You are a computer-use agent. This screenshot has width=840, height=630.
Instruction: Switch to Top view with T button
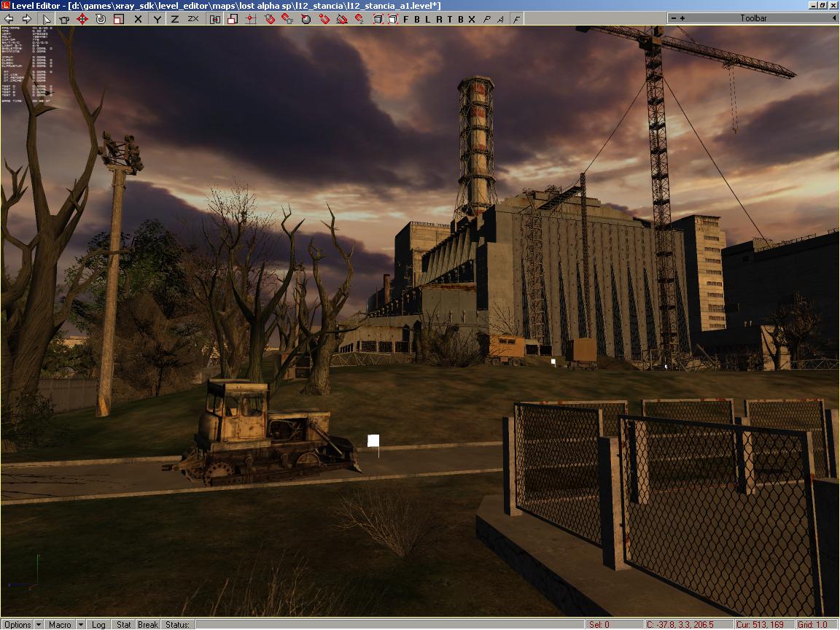pyautogui.click(x=449, y=19)
